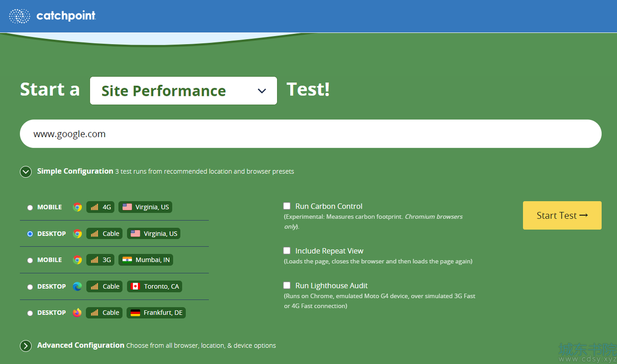The image size is (617, 364).
Task: Click the 'Frankfurt, DE' location text
Action: [x=163, y=312]
